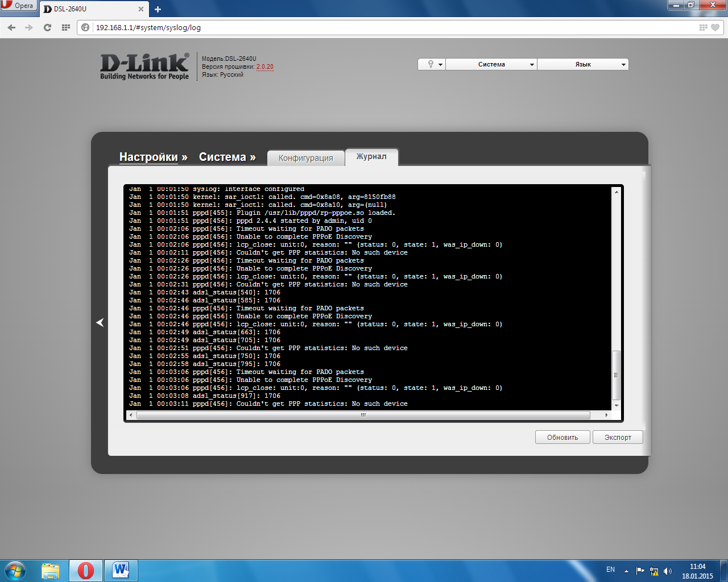Image resolution: width=728 pixels, height=582 pixels.
Task: Click log line "adsl_status[663]: 1706"
Action: (x=205, y=332)
